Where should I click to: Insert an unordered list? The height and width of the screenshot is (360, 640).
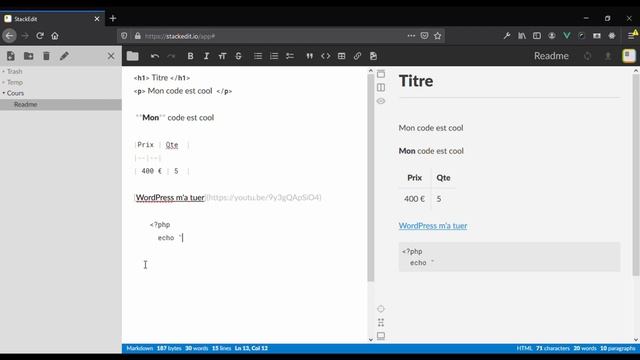point(258,56)
